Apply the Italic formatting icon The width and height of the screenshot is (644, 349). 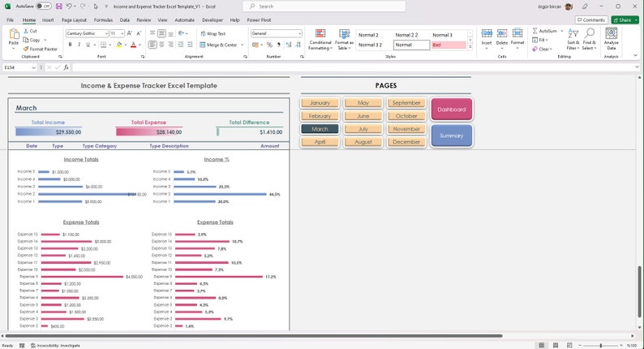[79, 45]
